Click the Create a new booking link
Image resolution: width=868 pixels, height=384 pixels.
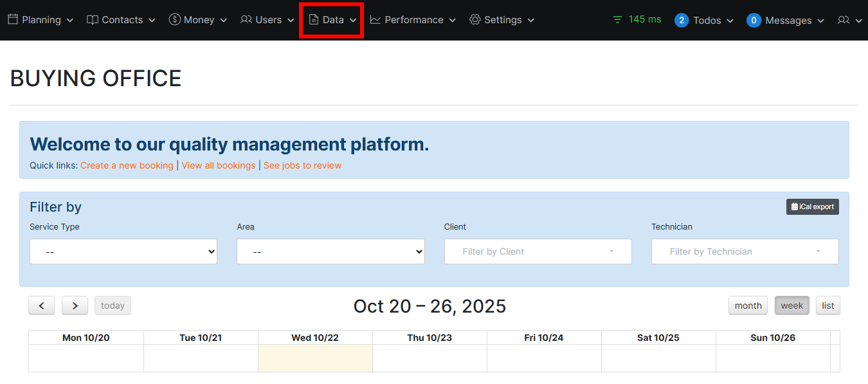click(x=127, y=165)
